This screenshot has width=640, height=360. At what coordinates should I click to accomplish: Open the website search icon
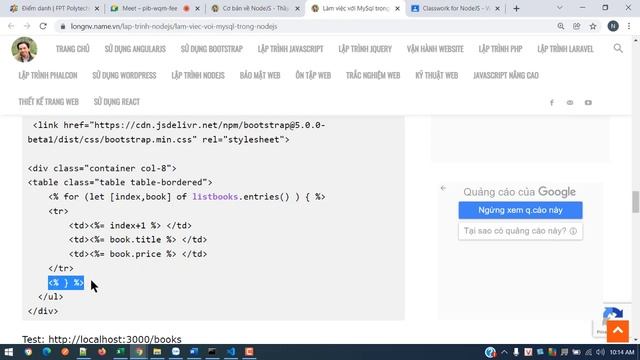(x=618, y=48)
